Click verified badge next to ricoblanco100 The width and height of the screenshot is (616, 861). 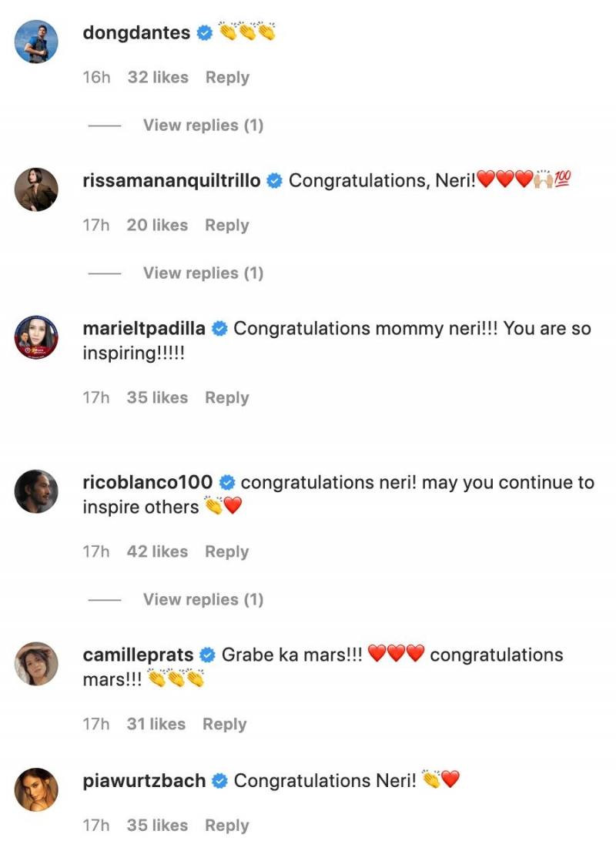point(226,483)
